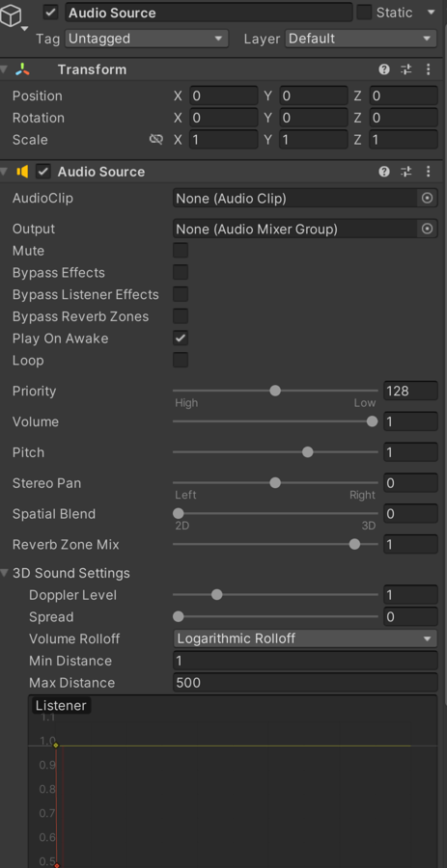
Task: Open the Layer dropdown showing Default
Action: pyautogui.click(x=361, y=39)
